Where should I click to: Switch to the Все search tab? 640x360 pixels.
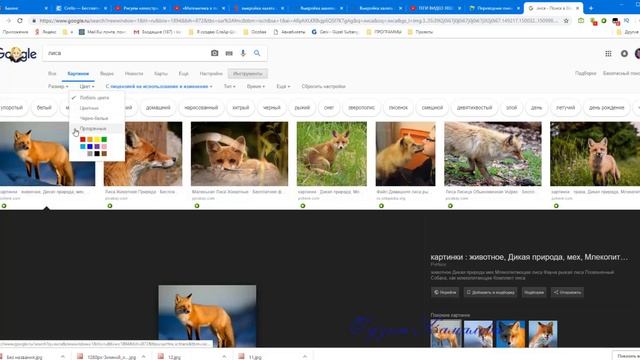tap(52, 74)
